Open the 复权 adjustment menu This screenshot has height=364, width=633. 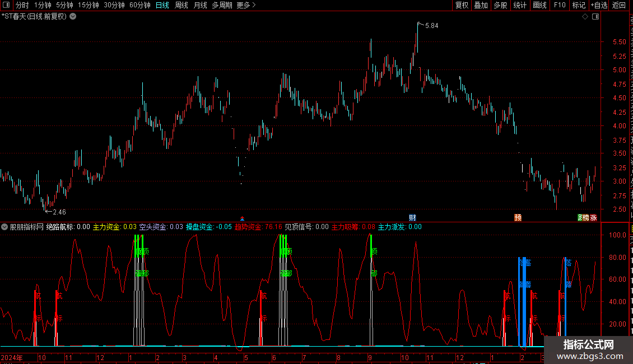(462, 5)
